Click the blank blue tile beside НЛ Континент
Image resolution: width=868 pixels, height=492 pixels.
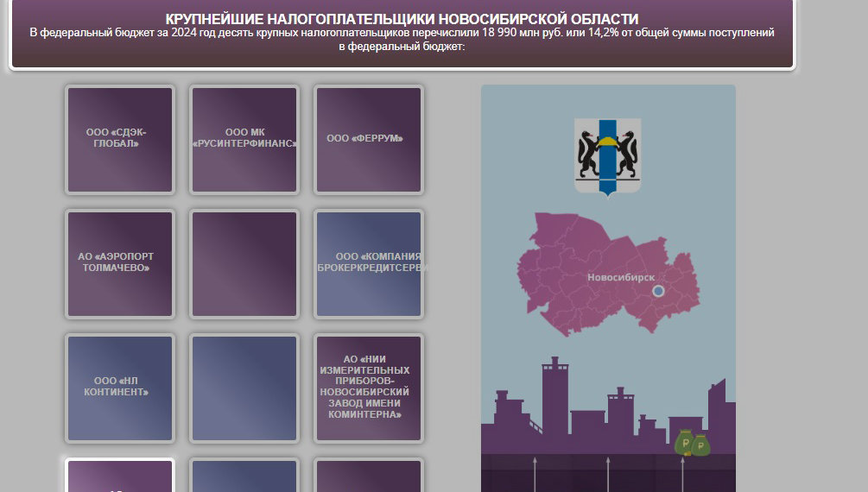pos(244,388)
